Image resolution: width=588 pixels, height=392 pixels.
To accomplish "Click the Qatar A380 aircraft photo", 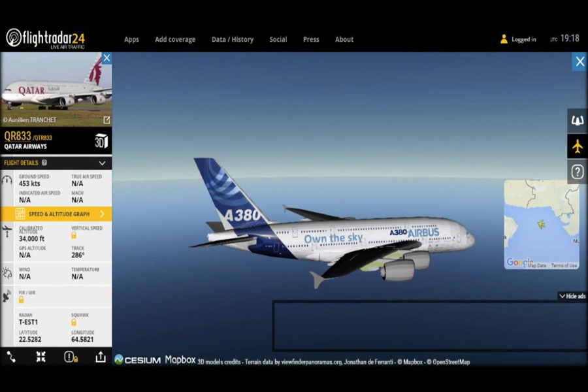I will click(x=56, y=89).
